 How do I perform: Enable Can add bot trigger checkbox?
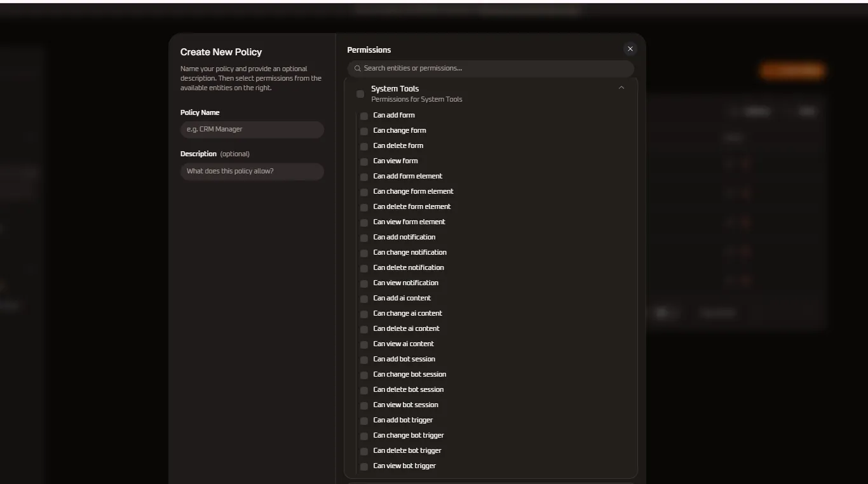tap(364, 421)
